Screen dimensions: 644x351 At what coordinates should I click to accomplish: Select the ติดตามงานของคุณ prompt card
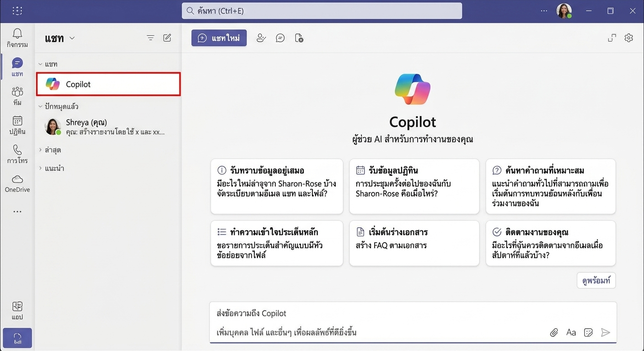(x=551, y=243)
